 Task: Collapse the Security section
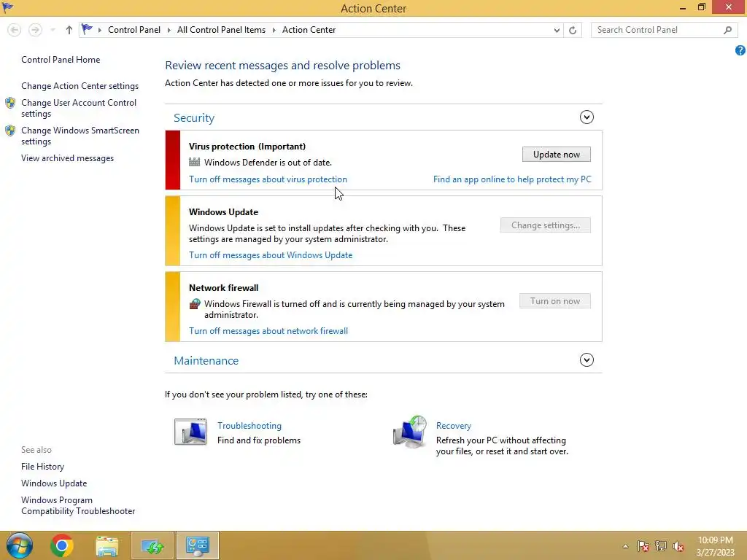pyautogui.click(x=587, y=117)
